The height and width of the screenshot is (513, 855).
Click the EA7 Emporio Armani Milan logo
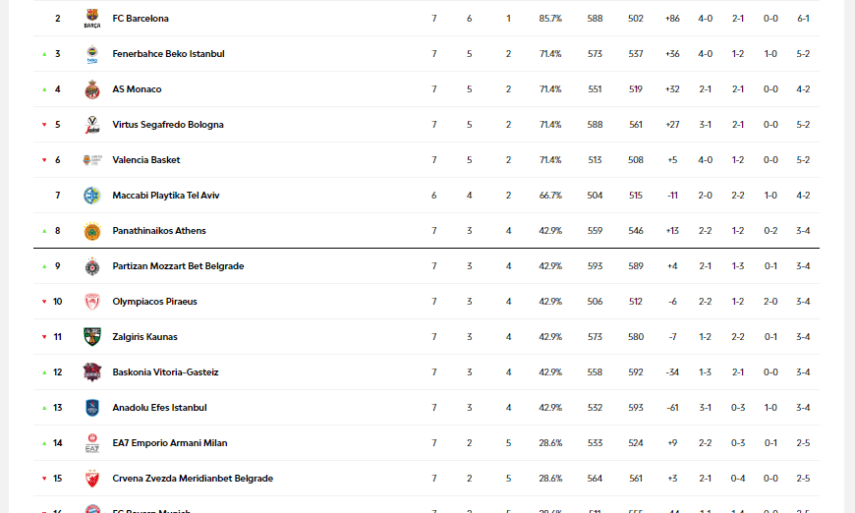pos(92,443)
